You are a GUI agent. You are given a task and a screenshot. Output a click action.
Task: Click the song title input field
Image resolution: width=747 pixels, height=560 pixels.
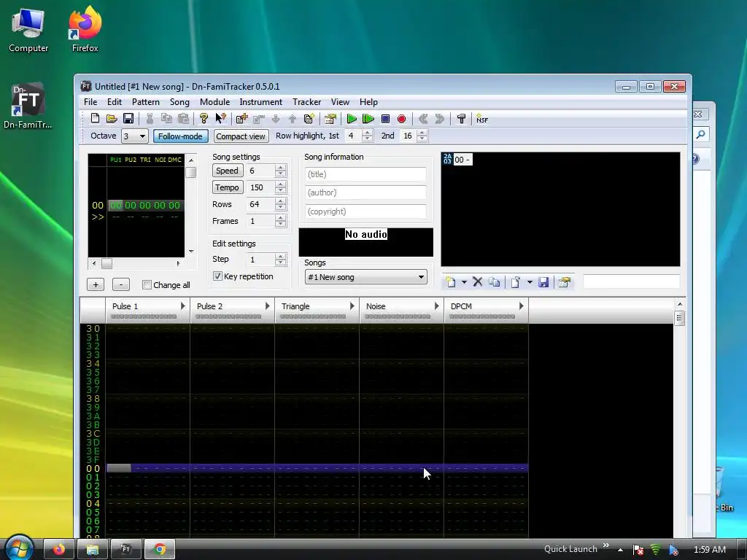[x=365, y=174]
